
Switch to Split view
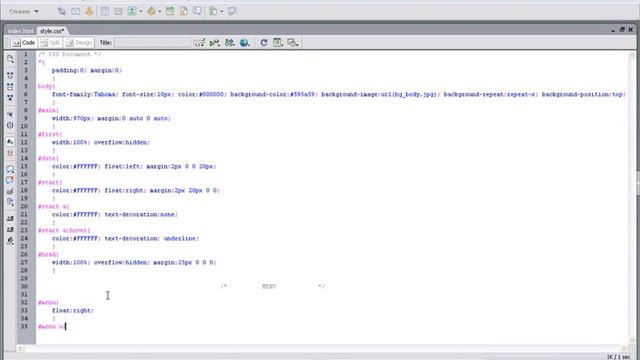(x=50, y=42)
